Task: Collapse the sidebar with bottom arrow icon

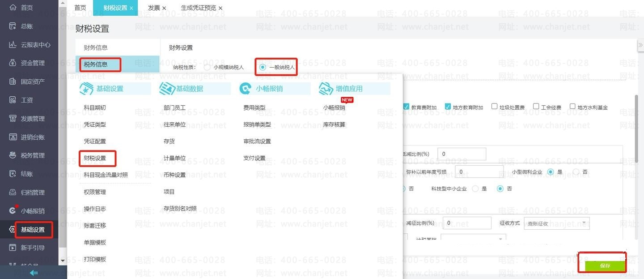Action: [x=34, y=273]
